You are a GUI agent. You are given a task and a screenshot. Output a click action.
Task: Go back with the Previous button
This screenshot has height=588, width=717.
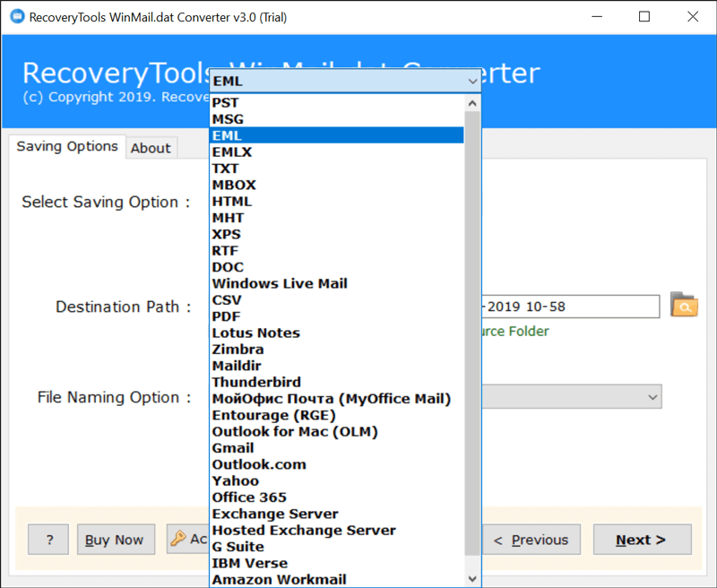(x=531, y=540)
